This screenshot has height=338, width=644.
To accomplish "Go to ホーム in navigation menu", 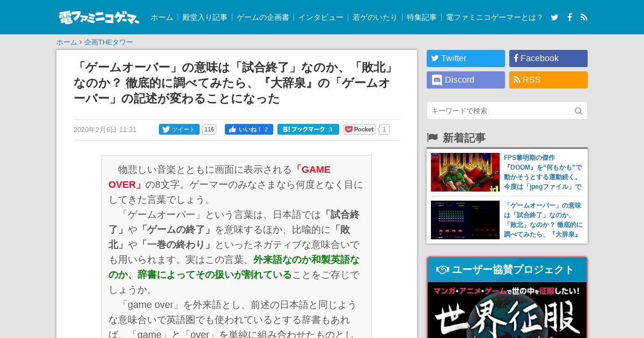I will coord(162,17).
